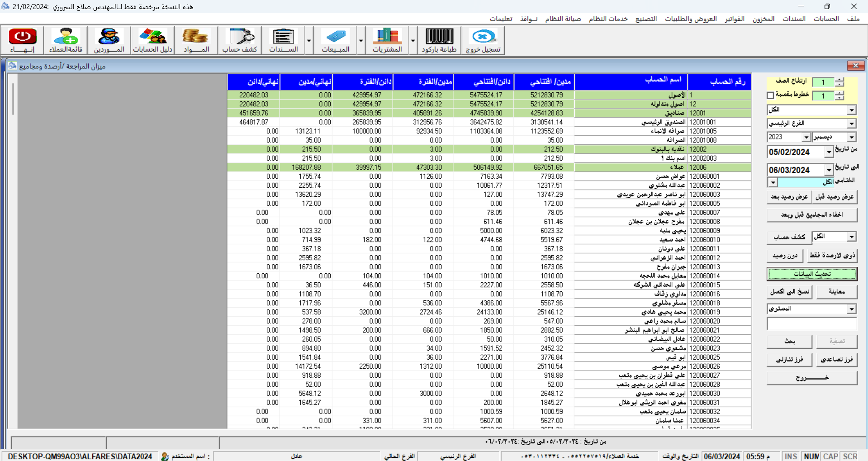Click the ميزان المراجعة window title icon
Image resolution: width=868 pixels, height=461 pixels.
pos(12,66)
